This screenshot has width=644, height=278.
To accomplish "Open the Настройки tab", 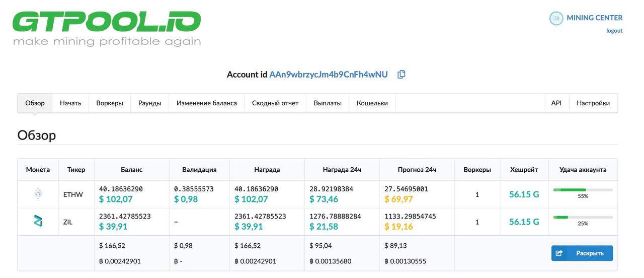I will [593, 103].
